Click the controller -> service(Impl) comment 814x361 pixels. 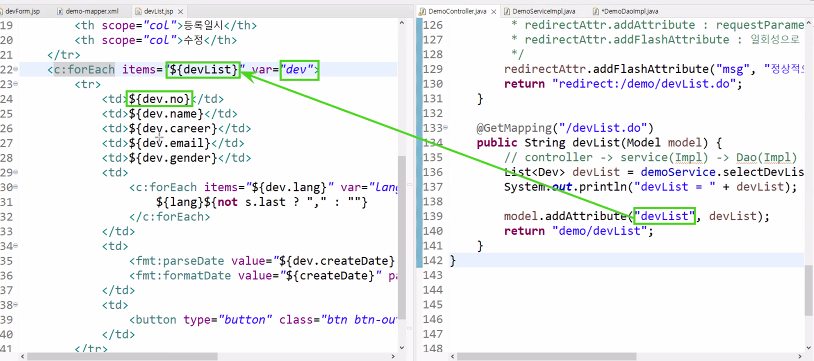(x=650, y=157)
